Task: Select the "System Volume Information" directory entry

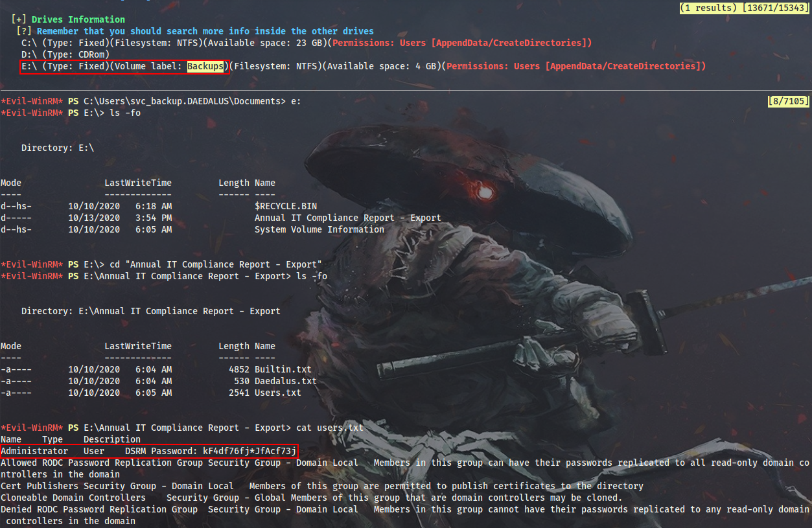Action: point(319,229)
